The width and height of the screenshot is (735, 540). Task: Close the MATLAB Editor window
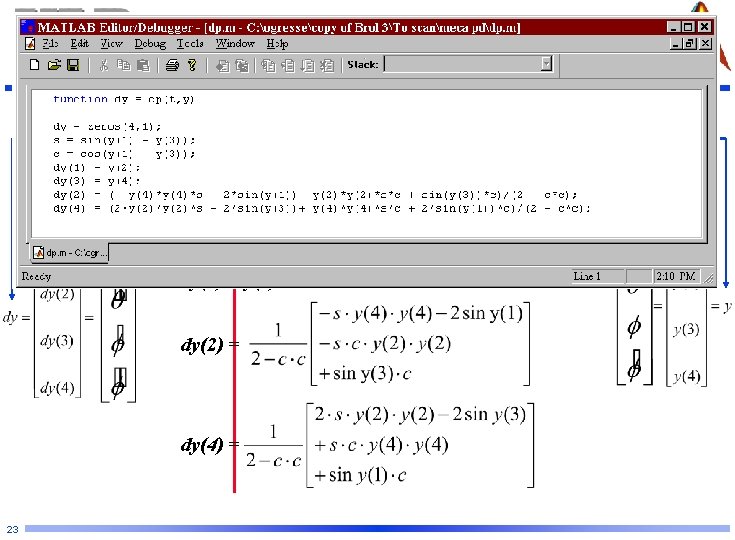705,27
